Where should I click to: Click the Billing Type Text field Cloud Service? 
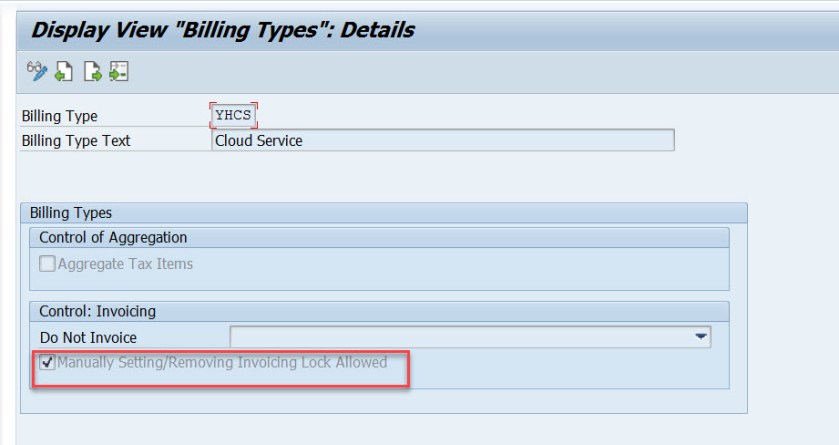(x=443, y=141)
